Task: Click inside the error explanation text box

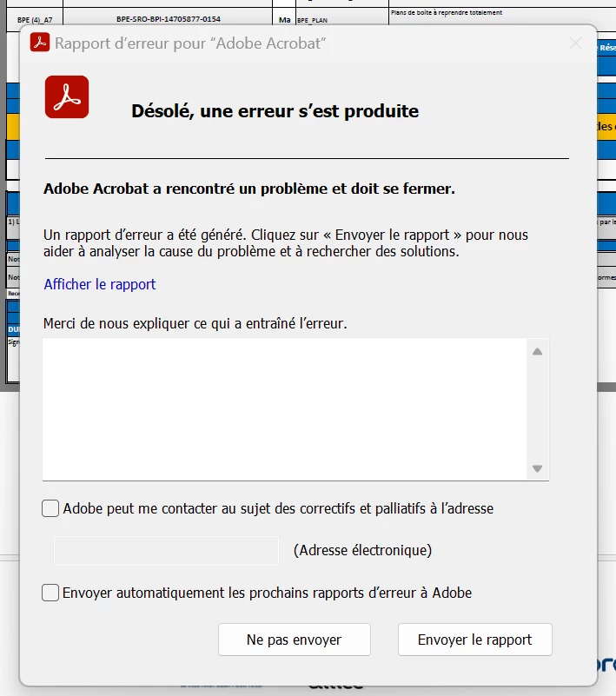Action: (x=284, y=409)
